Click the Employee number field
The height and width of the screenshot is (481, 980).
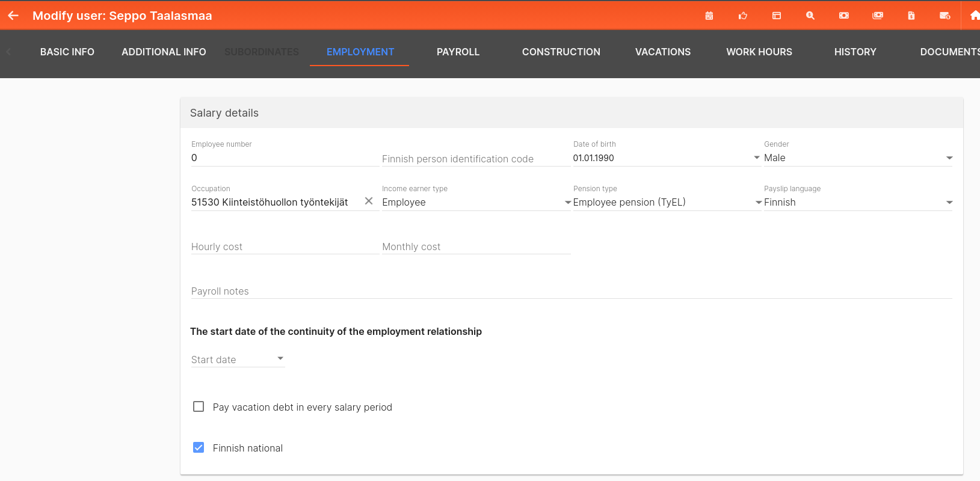pos(285,158)
